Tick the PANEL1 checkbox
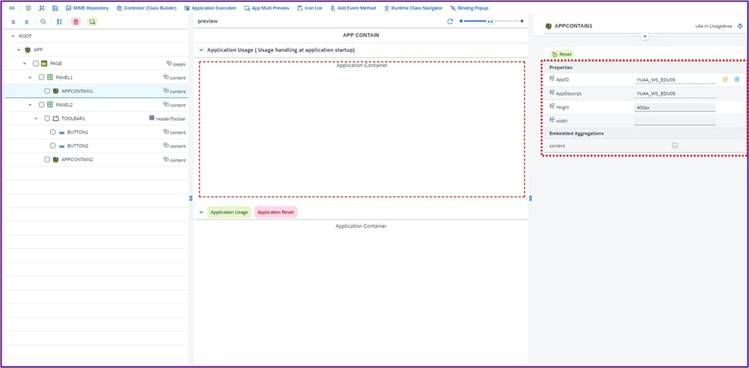 (x=42, y=77)
